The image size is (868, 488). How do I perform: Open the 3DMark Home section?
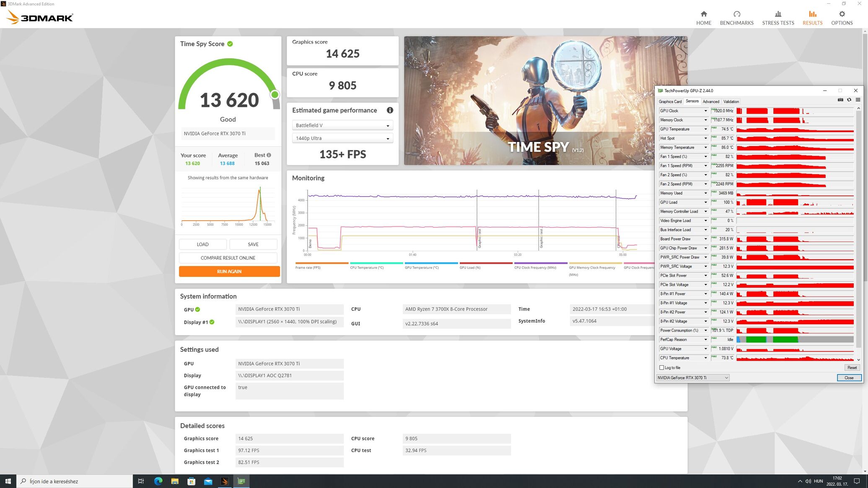[x=704, y=18]
